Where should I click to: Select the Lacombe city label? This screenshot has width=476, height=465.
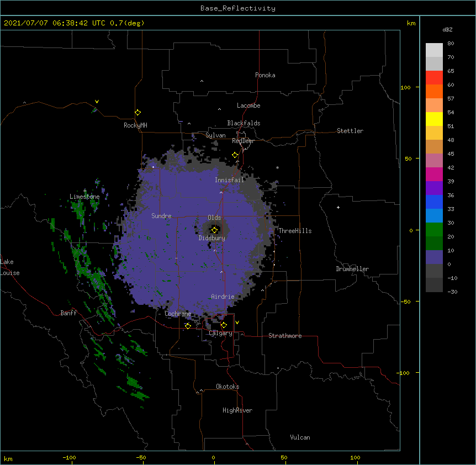tap(248, 105)
